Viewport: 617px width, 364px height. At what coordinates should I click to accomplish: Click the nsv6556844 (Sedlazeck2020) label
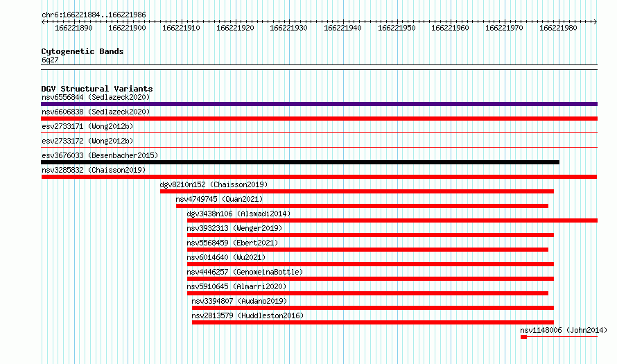point(96,97)
